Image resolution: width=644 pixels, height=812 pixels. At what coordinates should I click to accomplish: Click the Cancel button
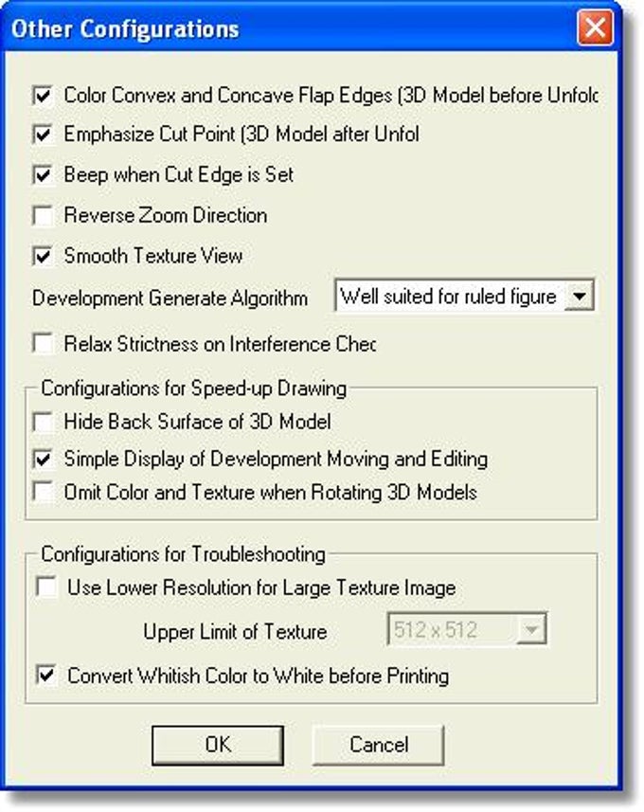tap(379, 745)
